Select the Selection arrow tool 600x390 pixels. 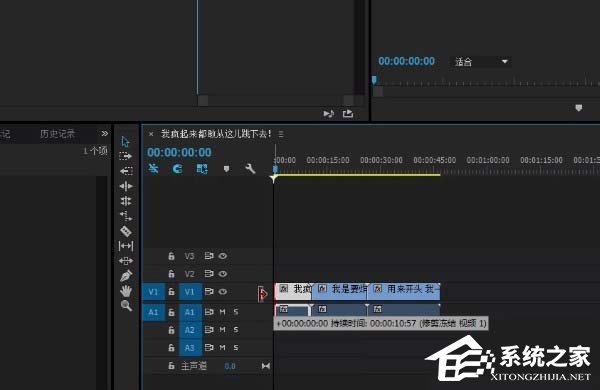point(126,141)
